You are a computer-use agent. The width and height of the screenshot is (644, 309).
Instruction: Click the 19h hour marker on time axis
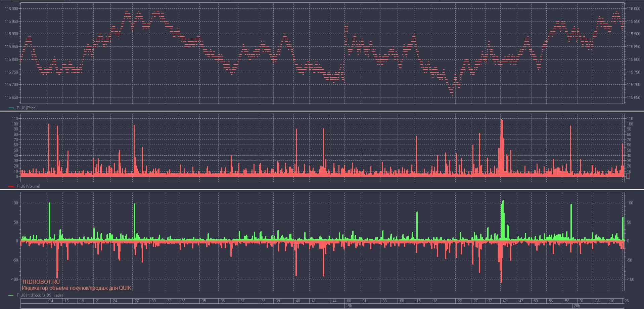click(349, 306)
